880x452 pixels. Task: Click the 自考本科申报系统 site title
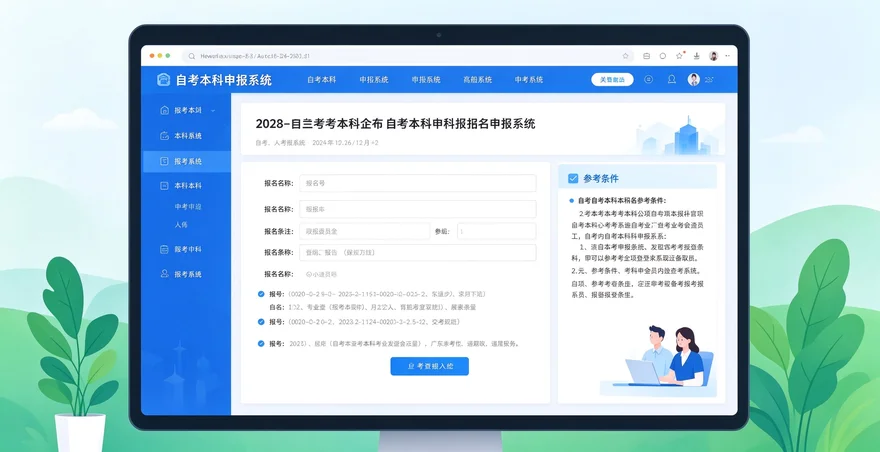224,80
